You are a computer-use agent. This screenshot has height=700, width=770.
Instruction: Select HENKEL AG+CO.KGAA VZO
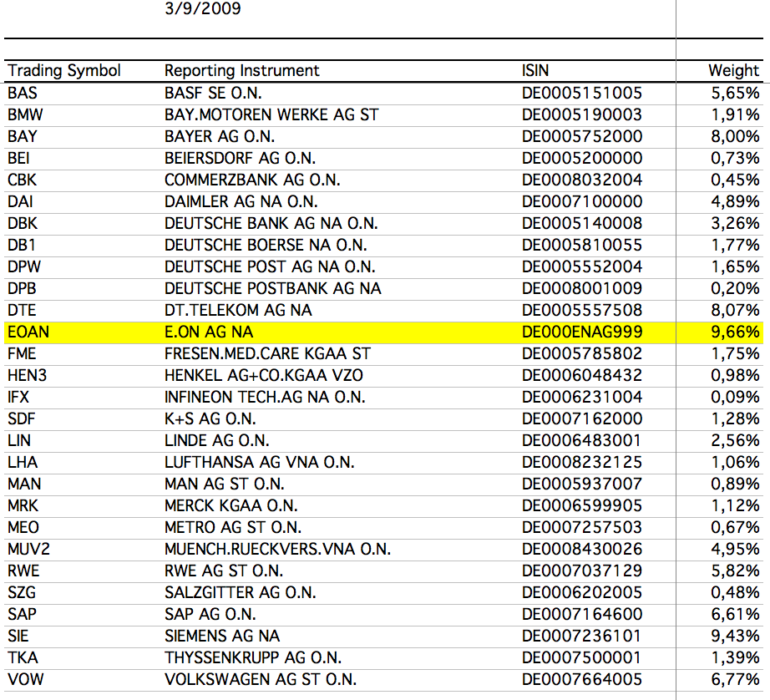pos(264,375)
